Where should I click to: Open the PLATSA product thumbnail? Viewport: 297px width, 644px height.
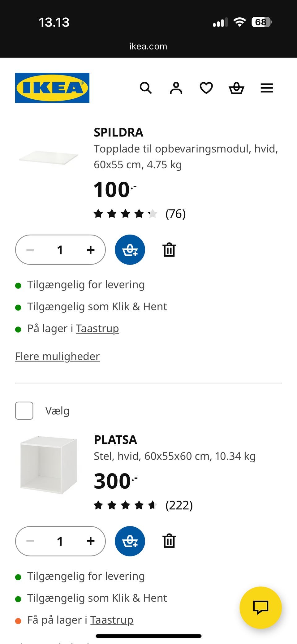[x=49, y=465]
